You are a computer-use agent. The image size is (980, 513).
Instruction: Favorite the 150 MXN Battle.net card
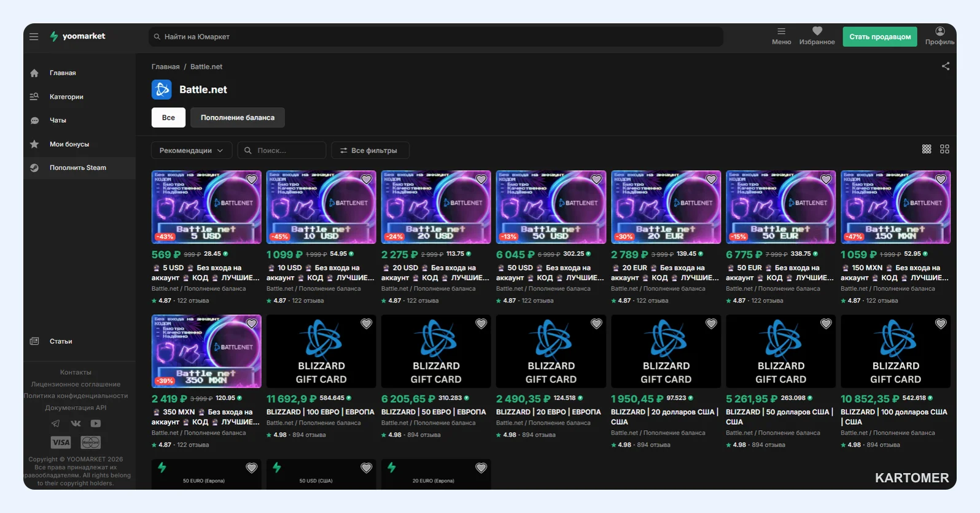pyautogui.click(x=941, y=179)
